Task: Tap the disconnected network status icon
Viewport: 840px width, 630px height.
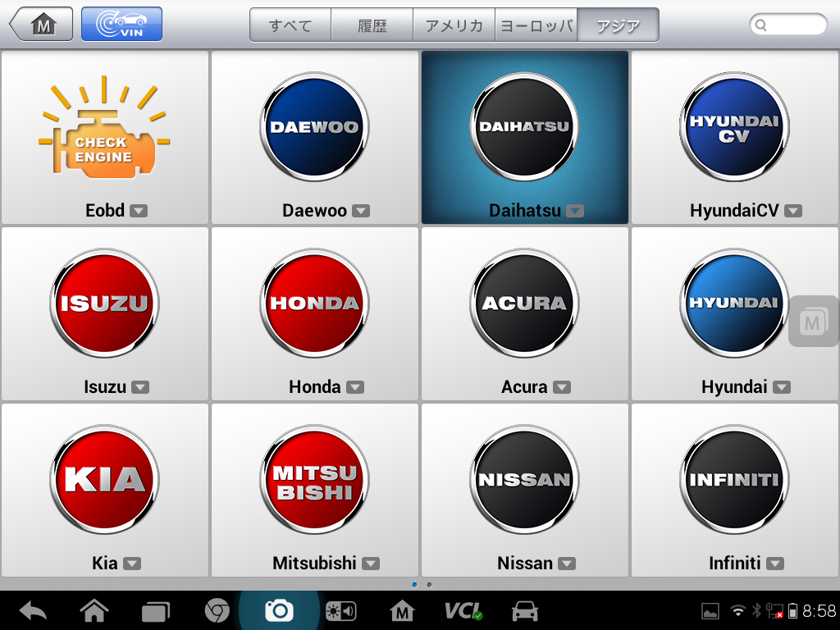Action: tap(774, 610)
